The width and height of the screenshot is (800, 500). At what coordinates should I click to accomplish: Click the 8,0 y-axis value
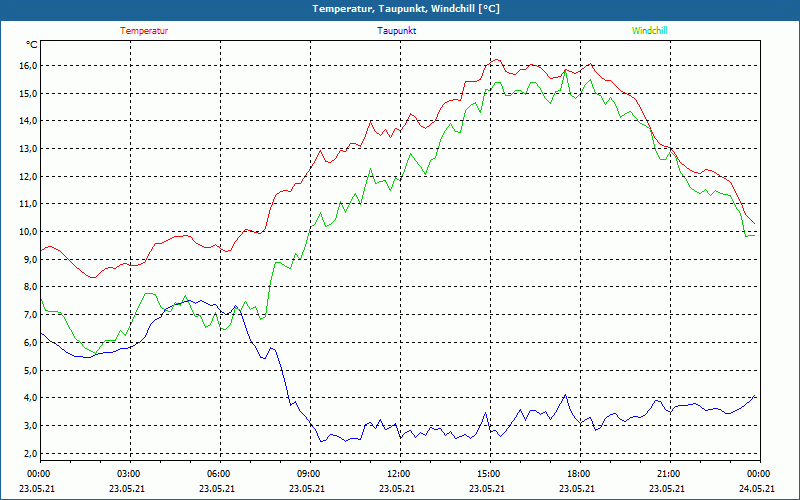(x=31, y=287)
